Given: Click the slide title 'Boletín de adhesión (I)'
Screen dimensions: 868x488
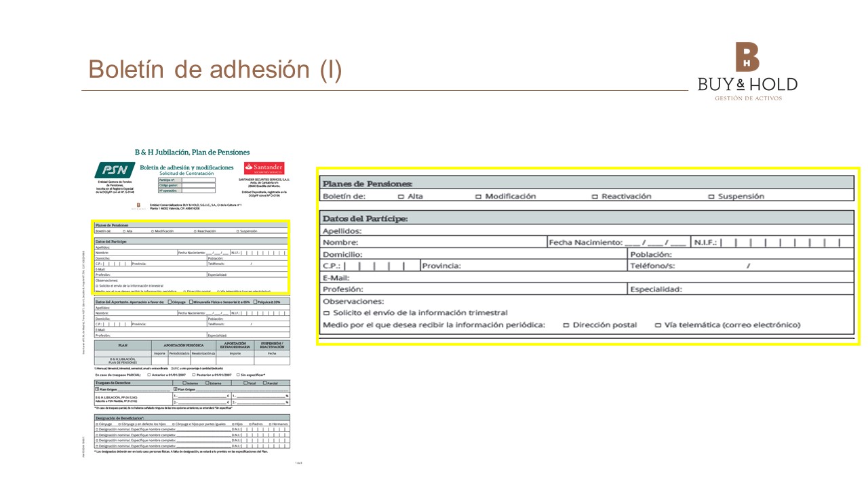Looking at the screenshot, I should [x=216, y=69].
